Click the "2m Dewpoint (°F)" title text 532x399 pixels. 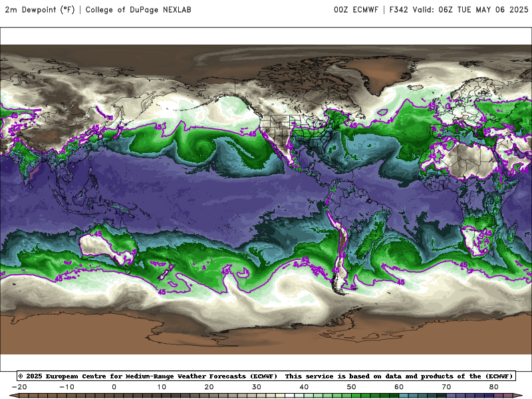[40, 10]
